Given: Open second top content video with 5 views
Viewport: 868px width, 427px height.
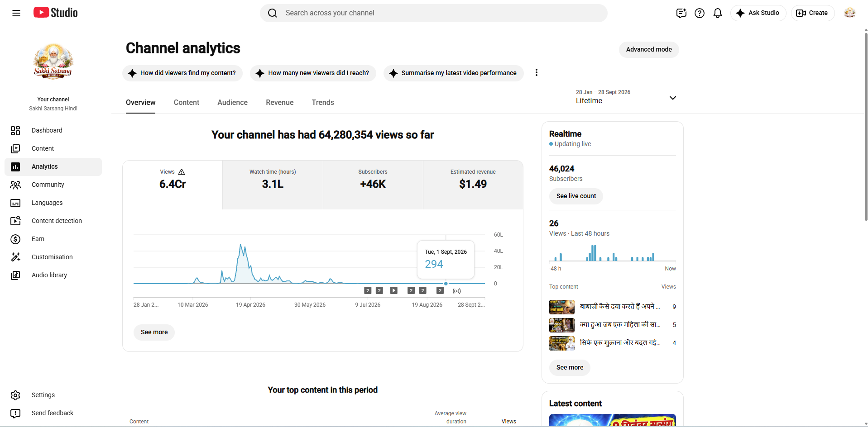Looking at the screenshot, I should click(613, 325).
